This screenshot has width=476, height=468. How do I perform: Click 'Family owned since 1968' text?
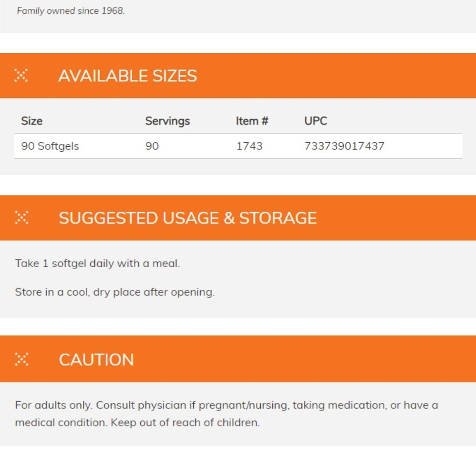point(71,11)
